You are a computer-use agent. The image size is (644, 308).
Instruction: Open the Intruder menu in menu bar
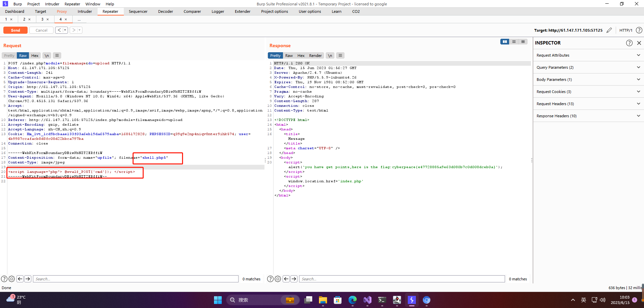click(x=52, y=4)
